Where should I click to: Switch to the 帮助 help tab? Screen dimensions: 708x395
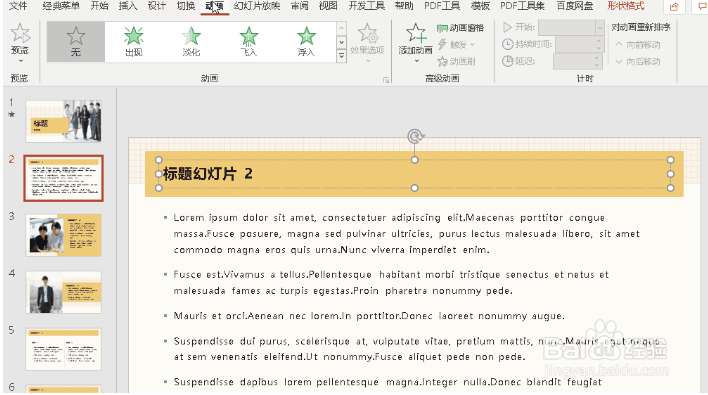tap(404, 6)
